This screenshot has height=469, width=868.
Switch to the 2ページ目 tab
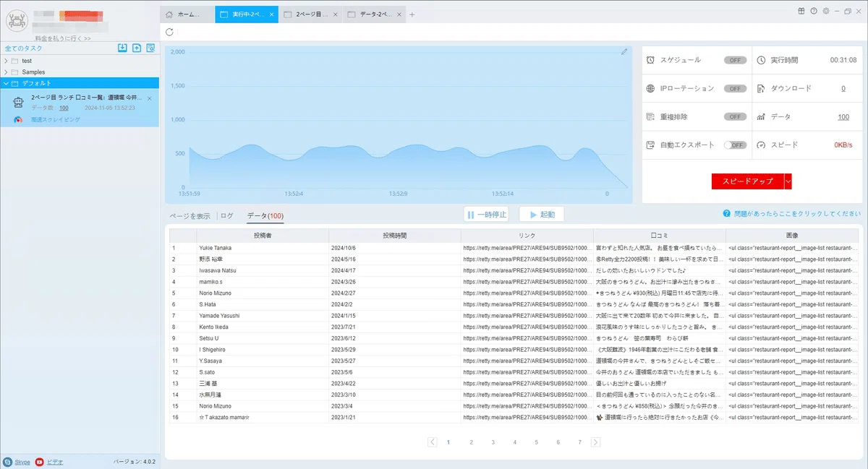pos(312,14)
